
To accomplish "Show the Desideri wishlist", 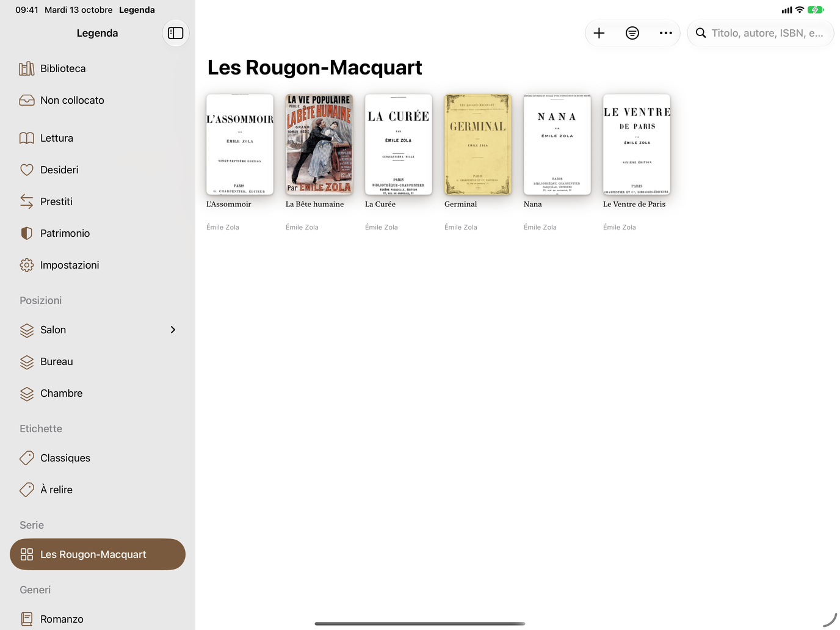I will [x=98, y=170].
